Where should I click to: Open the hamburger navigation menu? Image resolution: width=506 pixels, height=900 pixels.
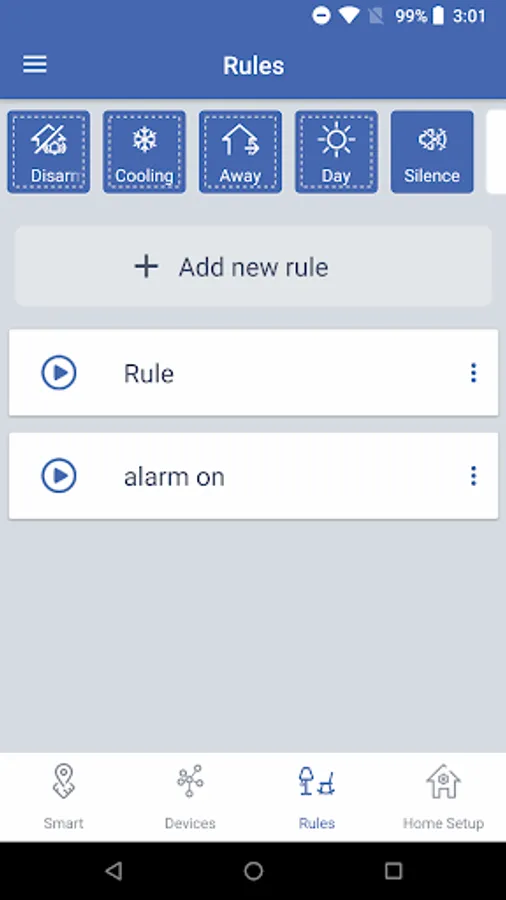click(x=35, y=64)
